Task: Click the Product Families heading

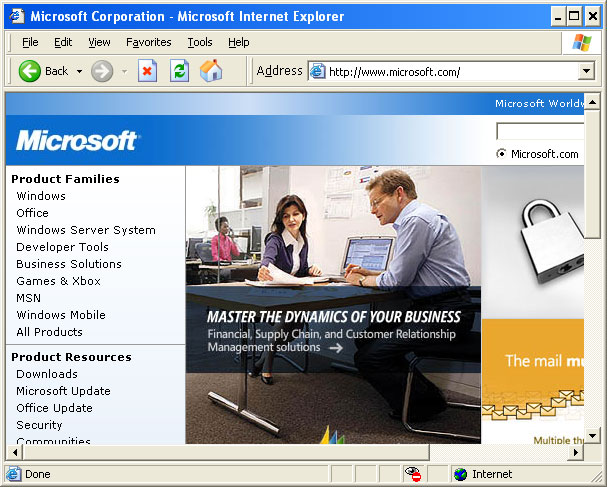Action: coord(65,179)
